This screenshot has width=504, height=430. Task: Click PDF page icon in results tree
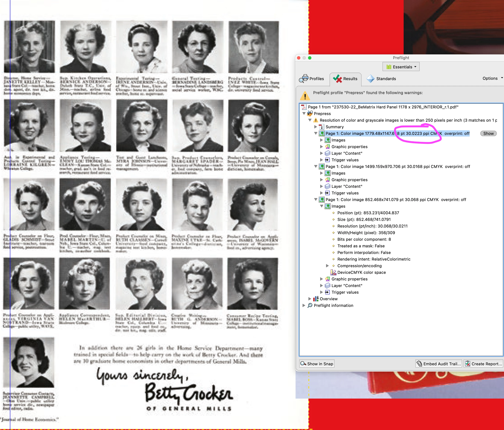(x=304, y=107)
